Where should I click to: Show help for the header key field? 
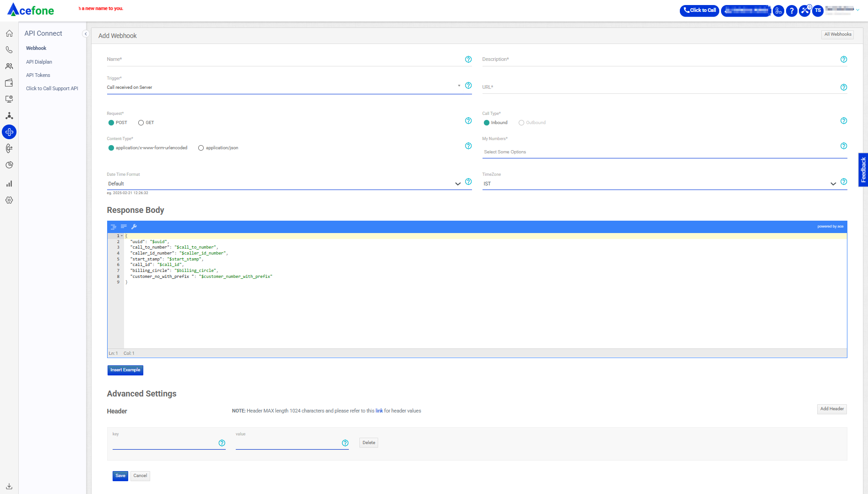pos(222,443)
